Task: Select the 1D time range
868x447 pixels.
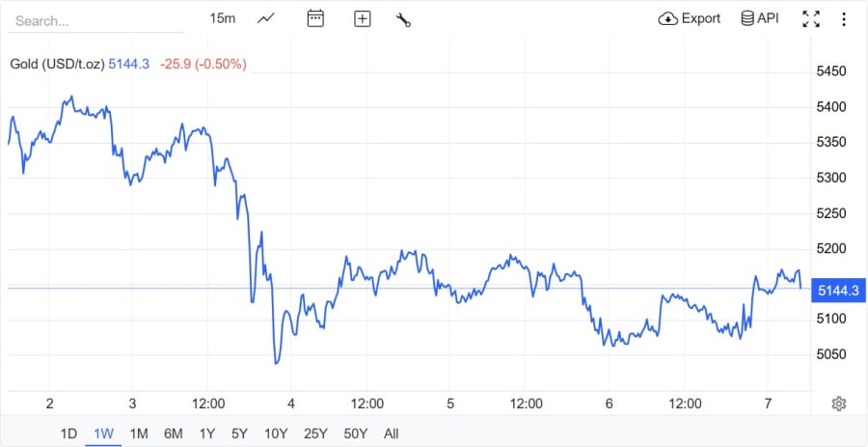Action: click(x=68, y=433)
